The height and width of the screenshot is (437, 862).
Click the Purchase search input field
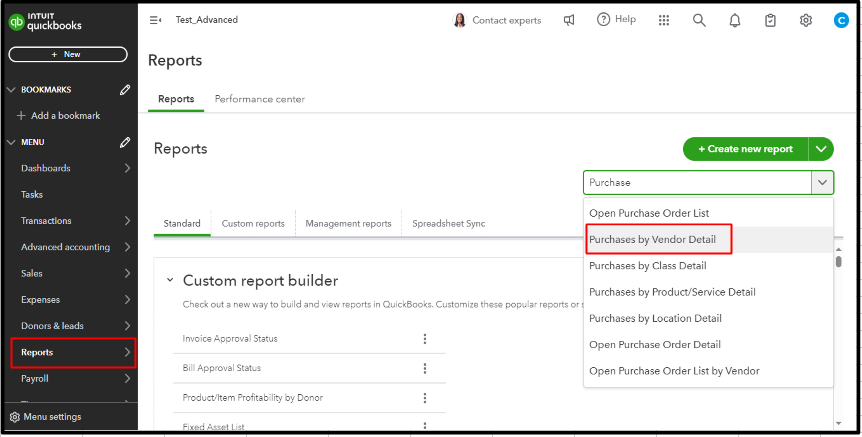tap(696, 182)
